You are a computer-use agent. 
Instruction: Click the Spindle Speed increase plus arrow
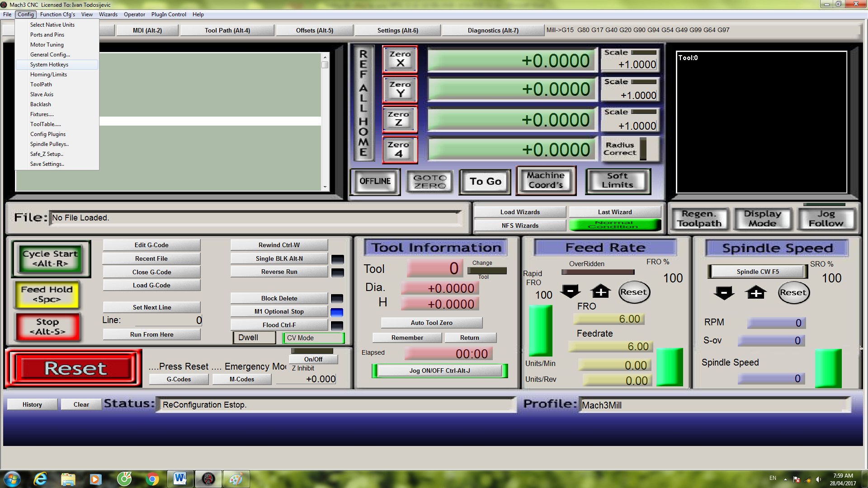pyautogui.click(x=755, y=293)
